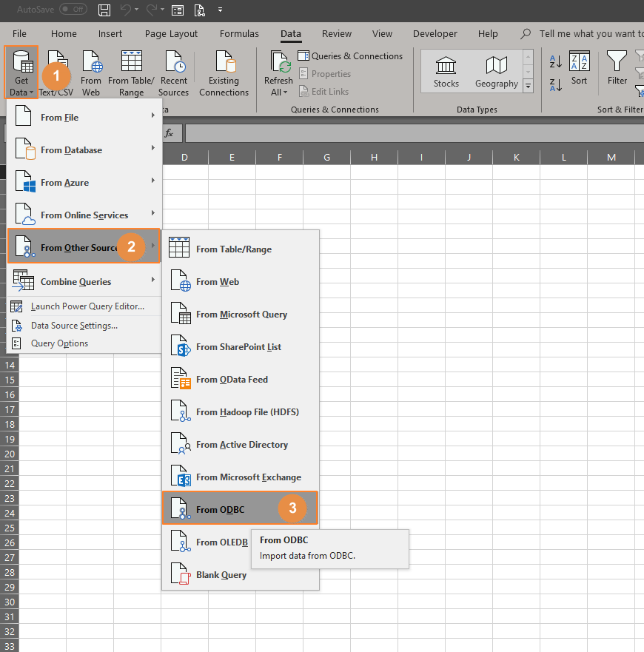The height and width of the screenshot is (652, 644).
Task: Open the File tab
Action: point(19,34)
